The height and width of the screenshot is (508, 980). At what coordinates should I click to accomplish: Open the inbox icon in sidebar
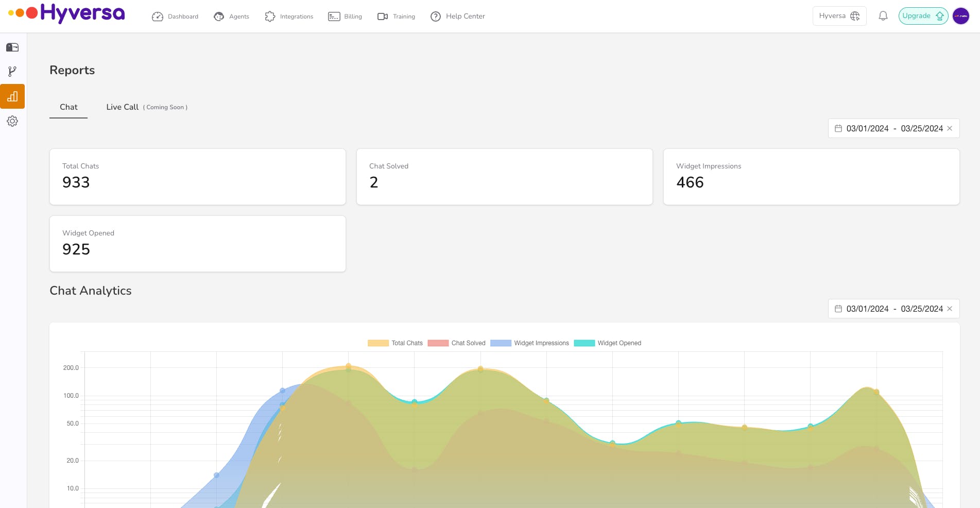click(x=12, y=47)
